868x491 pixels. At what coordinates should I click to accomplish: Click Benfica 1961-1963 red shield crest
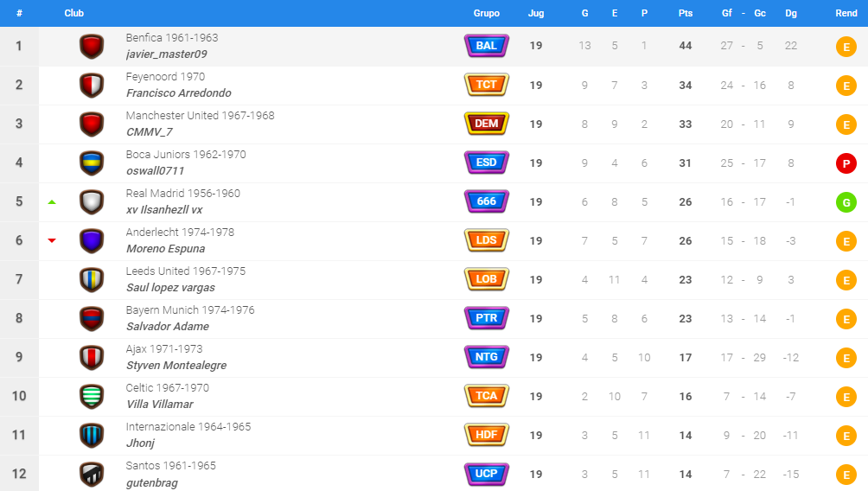coord(92,47)
